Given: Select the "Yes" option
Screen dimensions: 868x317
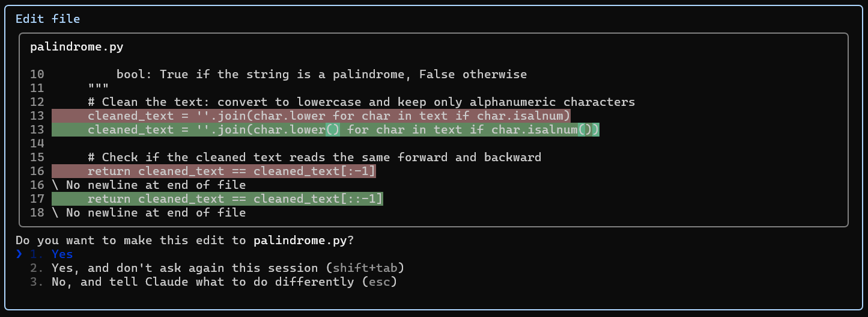Looking at the screenshot, I should pyautogui.click(x=62, y=254).
